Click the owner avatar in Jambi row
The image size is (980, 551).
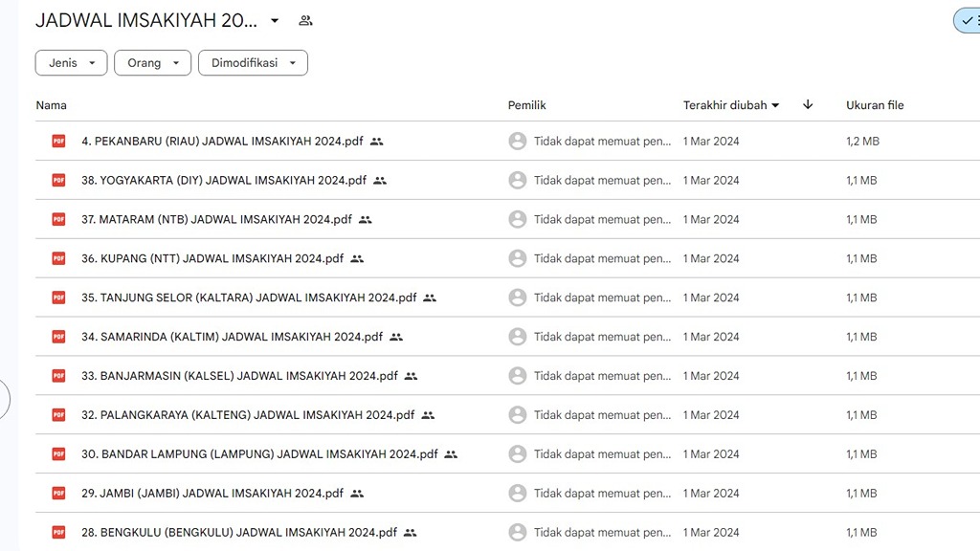518,494
